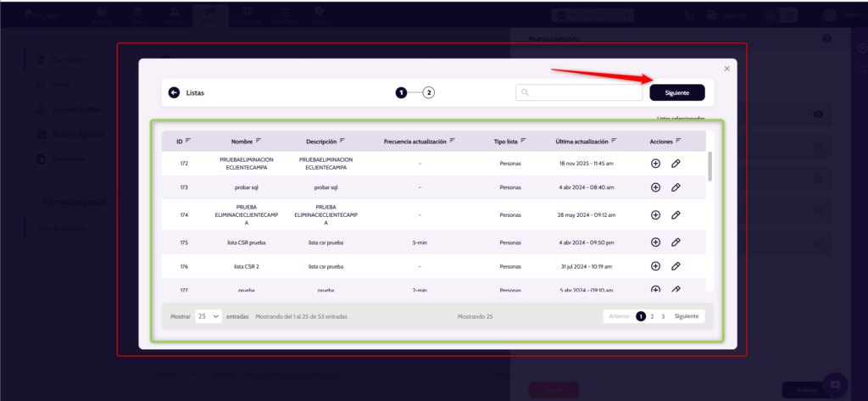
Task: Click the search field in the Listas header
Action: coord(579,92)
